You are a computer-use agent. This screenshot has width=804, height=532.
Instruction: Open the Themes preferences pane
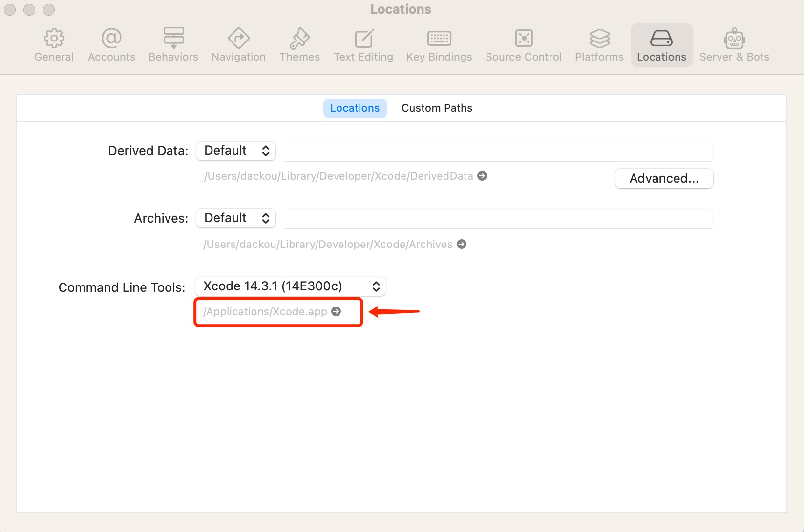(299, 45)
